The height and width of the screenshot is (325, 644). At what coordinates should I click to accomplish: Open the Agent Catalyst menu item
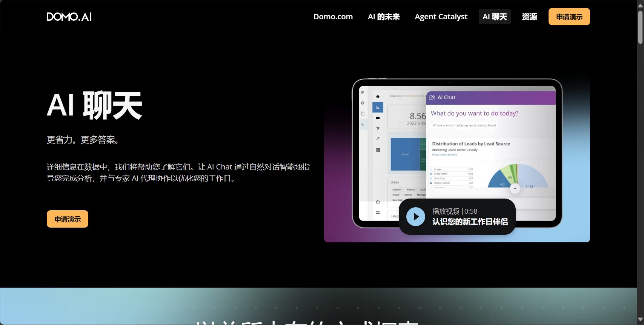pos(441,17)
